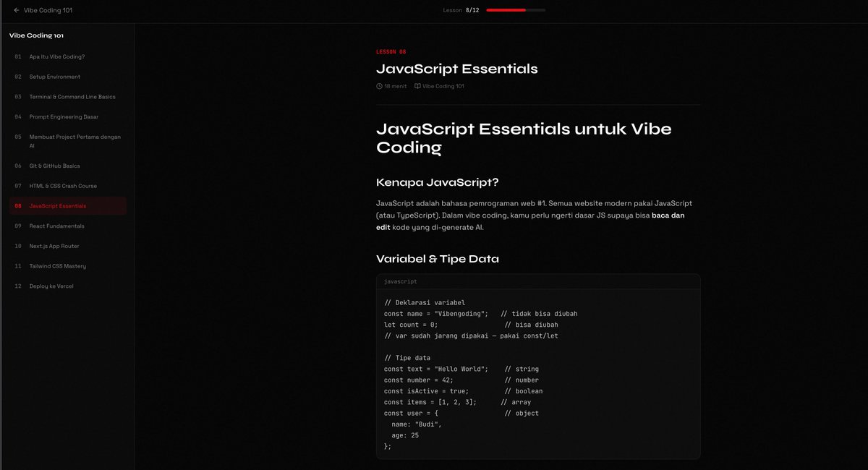Click the code line const isActive = true
868x470 pixels.
(x=427, y=391)
